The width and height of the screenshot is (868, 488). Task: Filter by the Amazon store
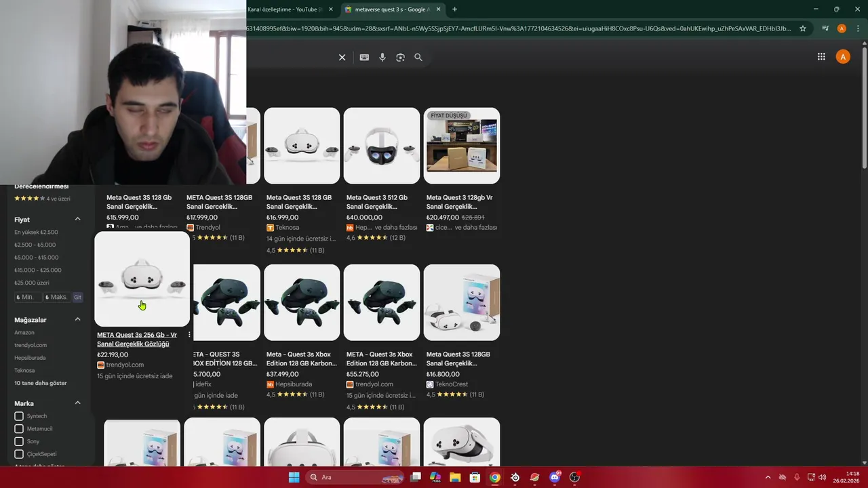click(x=24, y=333)
